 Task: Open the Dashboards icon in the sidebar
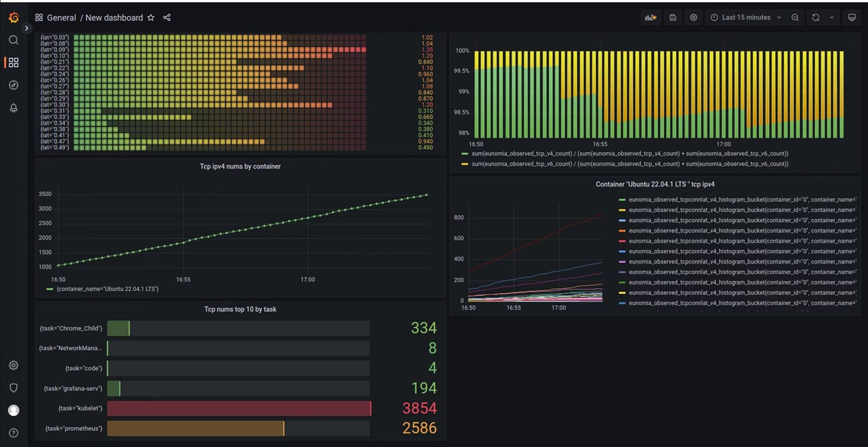click(13, 62)
